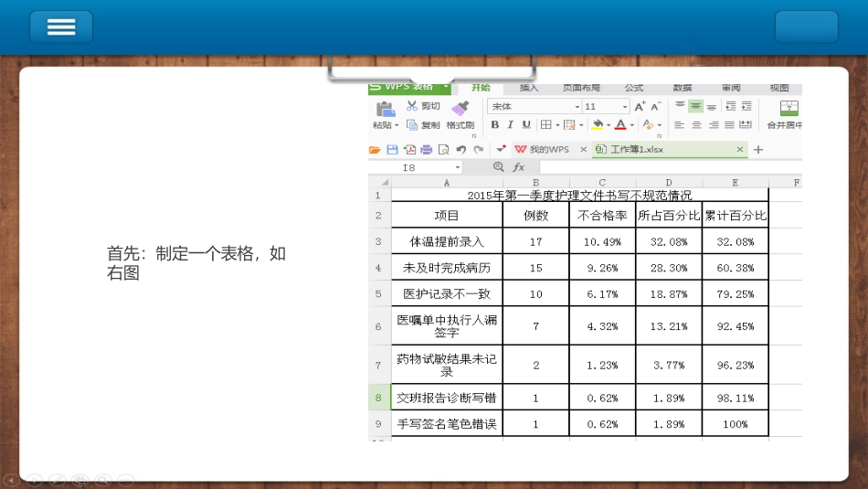Click the select-all corner of the sheet
Screen dimensions: 868x489
[380, 182]
